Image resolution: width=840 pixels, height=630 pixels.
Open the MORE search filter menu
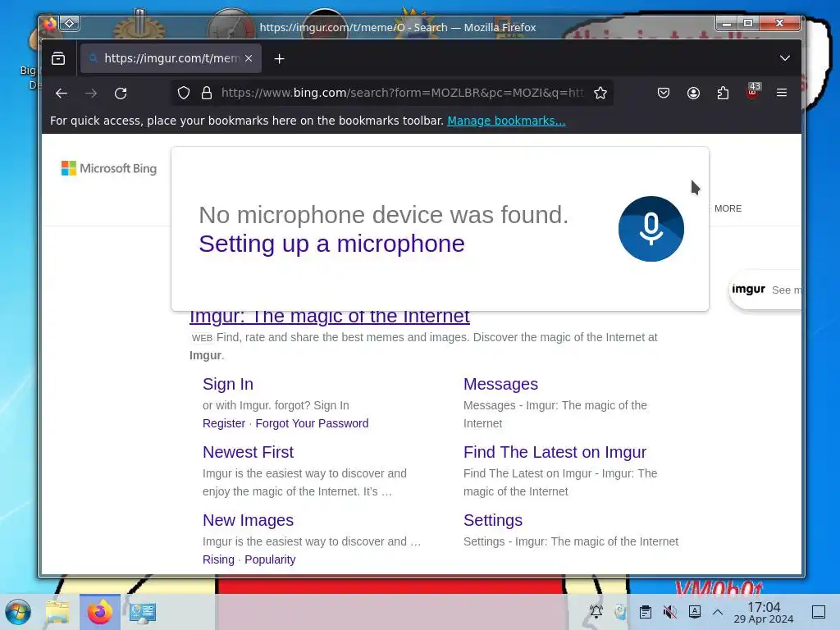pyautogui.click(x=728, y=208)
